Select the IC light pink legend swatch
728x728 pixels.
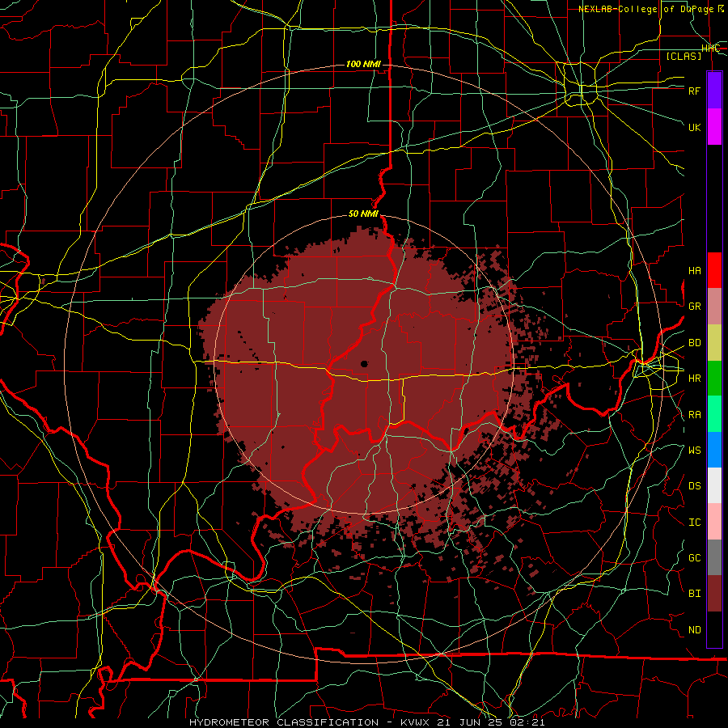[714, 522]
